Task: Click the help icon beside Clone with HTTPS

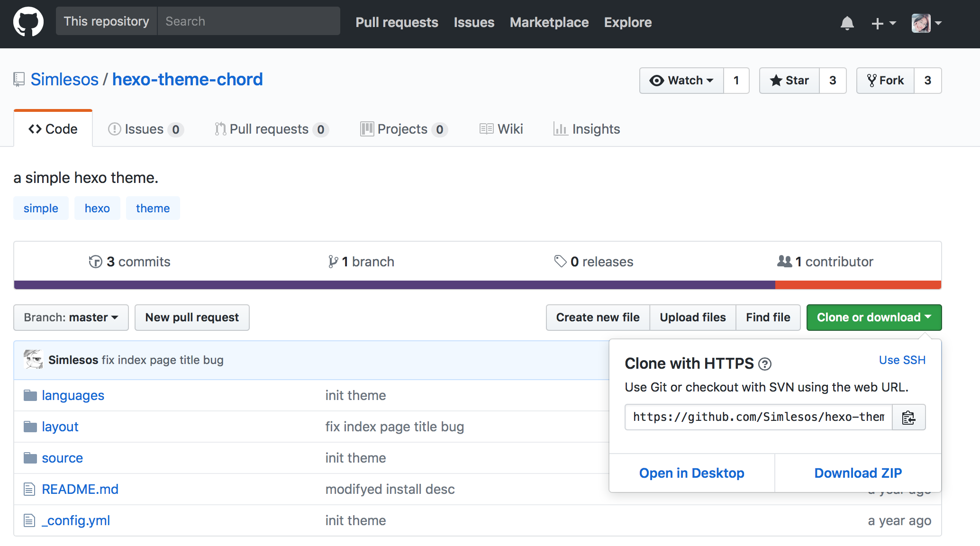Action: click(x=765, y=364)
